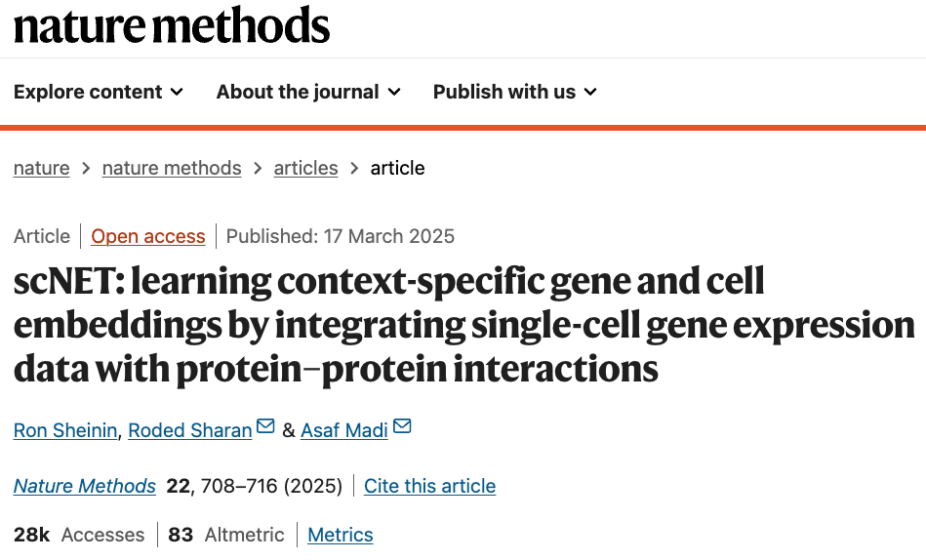Go to nature breadcrumb link
The width and height of the screenshot is (926, 560).
pos(41,169)
